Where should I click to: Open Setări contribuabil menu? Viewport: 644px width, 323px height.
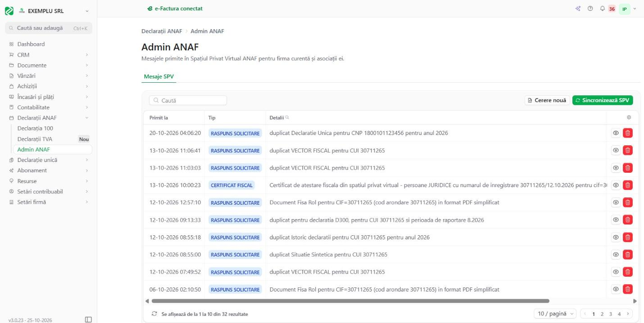[48, 192]
